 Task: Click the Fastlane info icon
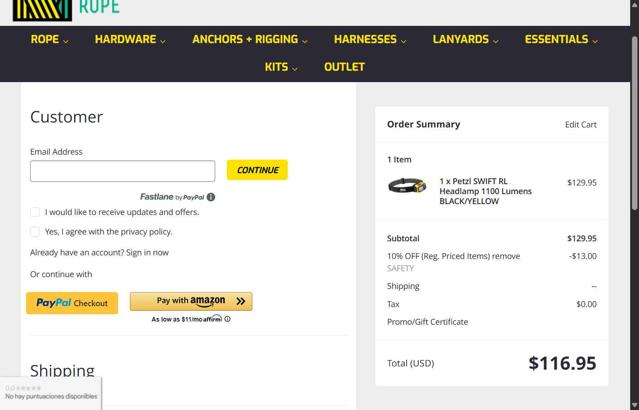tap(211, 197)
